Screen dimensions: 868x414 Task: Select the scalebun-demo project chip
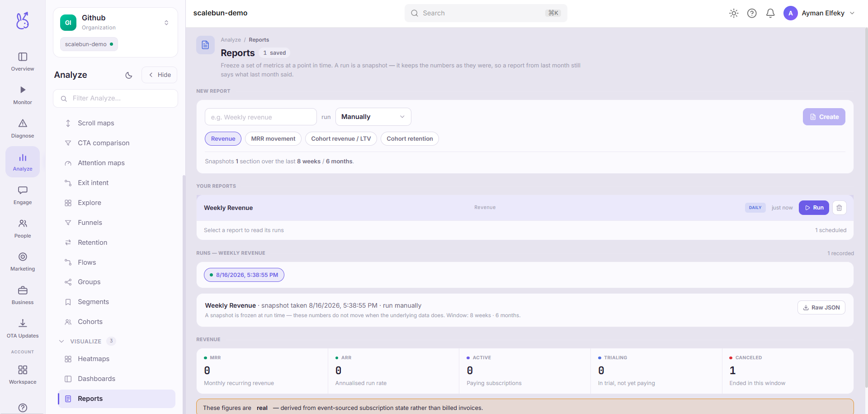tap(89, 44)
